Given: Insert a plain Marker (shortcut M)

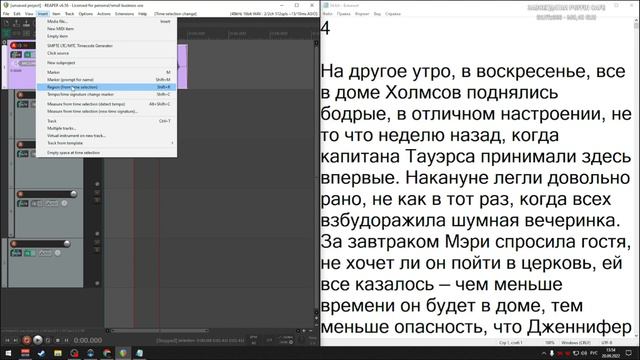Looking at the screenshot, I should click(107, 72).
